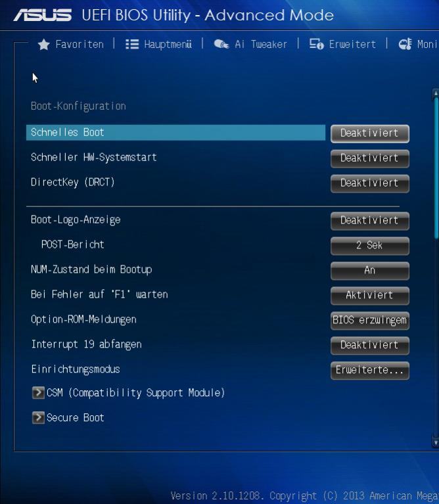Click the Hauptmenü list icon
Viewport: 439px width, 504px height.
click(x=132, y=44)
